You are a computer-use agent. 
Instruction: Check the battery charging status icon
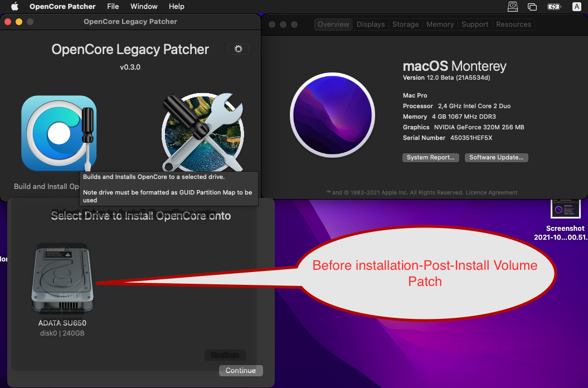(x=554, y=6)
